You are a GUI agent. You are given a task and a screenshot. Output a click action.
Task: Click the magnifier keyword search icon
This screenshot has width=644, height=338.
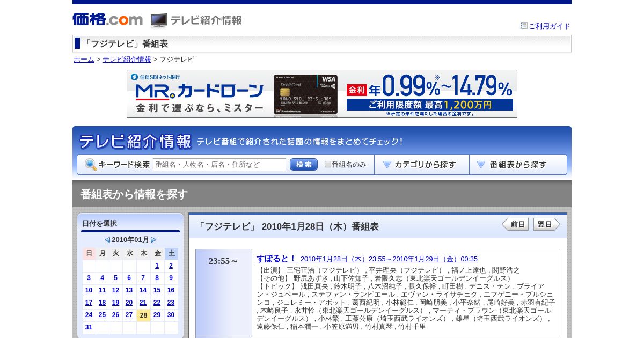pyautogui.click(x=91, y=165)
